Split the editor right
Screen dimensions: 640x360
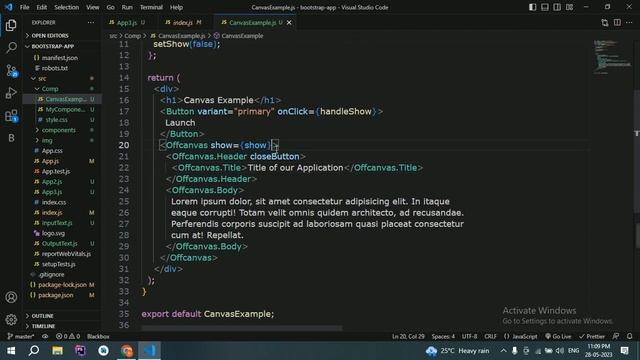(x=617, y=23)
